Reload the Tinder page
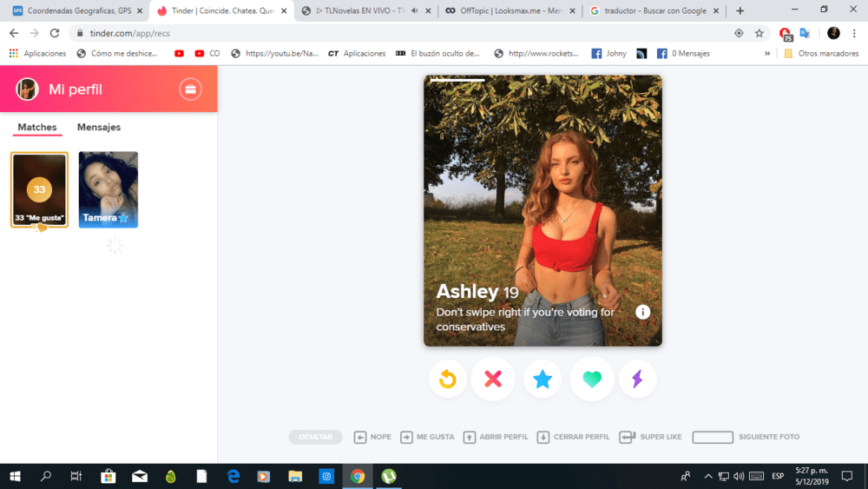The image size is (868, 489). [x=54, y=33]
